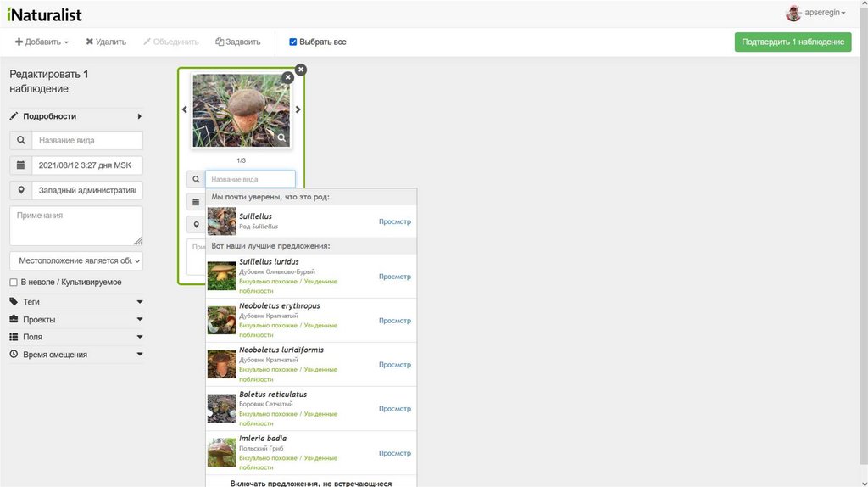Click the sidebar species search magnifier icon
The height and width of the screenshot is (487, 868).
point(21,140)
